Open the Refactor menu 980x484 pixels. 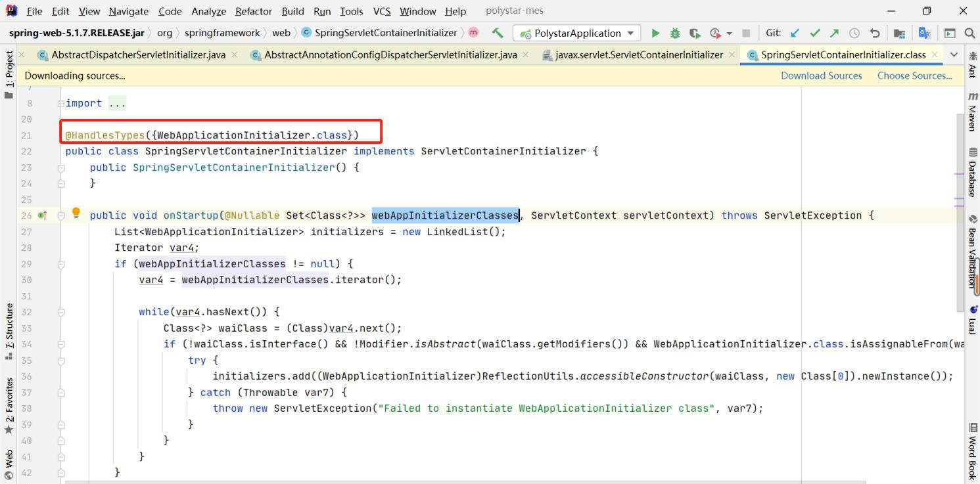(253, 11)
